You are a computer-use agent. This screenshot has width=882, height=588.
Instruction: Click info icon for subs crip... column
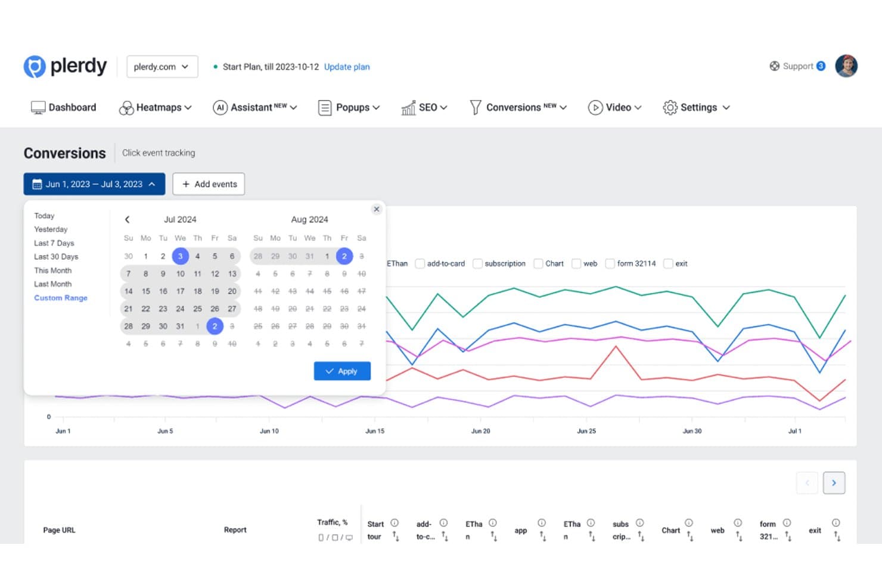(x=640, y=522)
